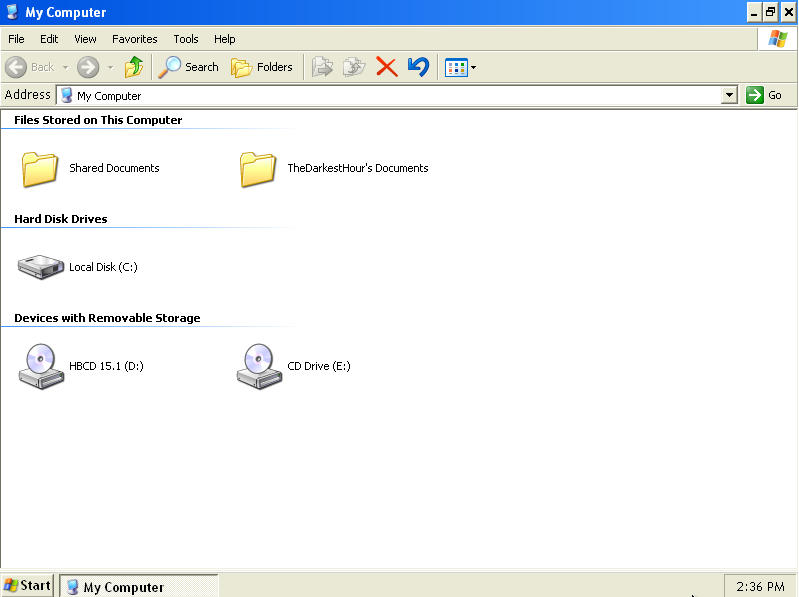Click TheDarkestHour's Documents label
The image size is (799, 597).
click(358, 168)
